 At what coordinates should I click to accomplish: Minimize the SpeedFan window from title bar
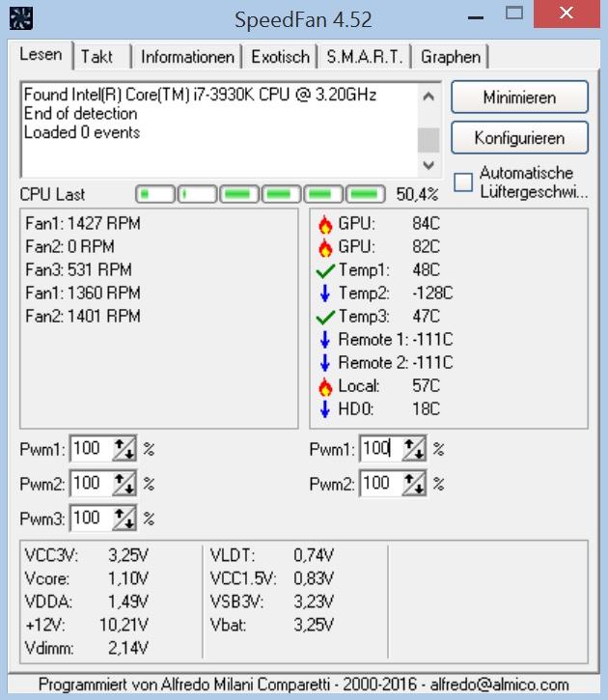476,17
